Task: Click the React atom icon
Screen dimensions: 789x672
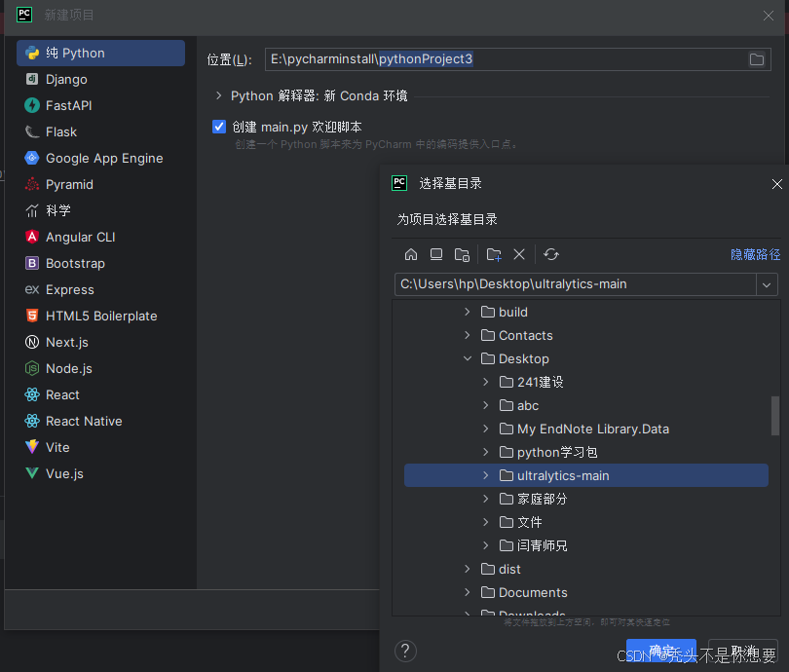Action: pyautogui.click(x=32, y=394)
